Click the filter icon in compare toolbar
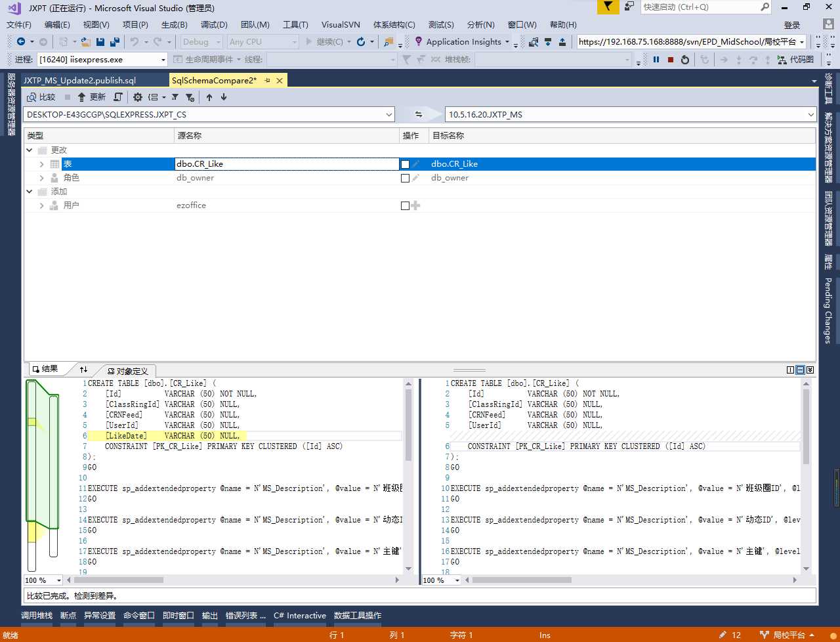Screen dimensions: 840x642 (x=175, y=97)
